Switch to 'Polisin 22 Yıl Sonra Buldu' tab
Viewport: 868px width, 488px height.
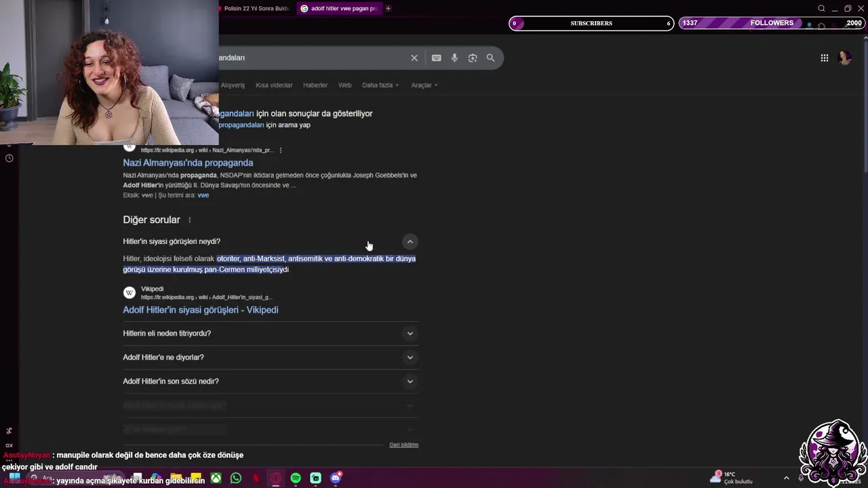coord(256,8)
